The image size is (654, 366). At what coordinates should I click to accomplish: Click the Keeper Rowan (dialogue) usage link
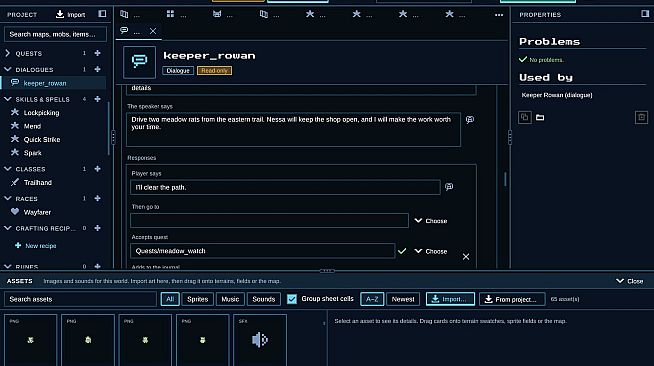click(557, 95)
